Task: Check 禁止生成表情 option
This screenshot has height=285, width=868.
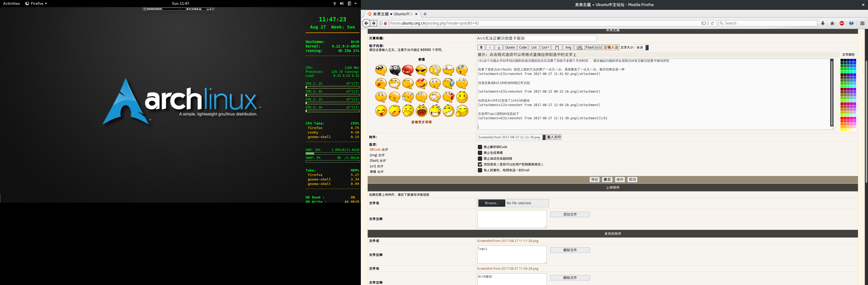Action: coord(480,153)
